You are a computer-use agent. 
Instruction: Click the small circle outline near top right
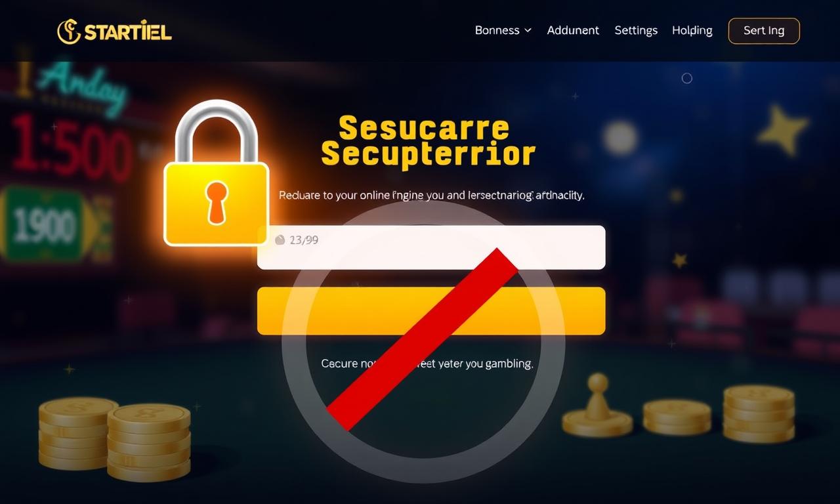687,78
